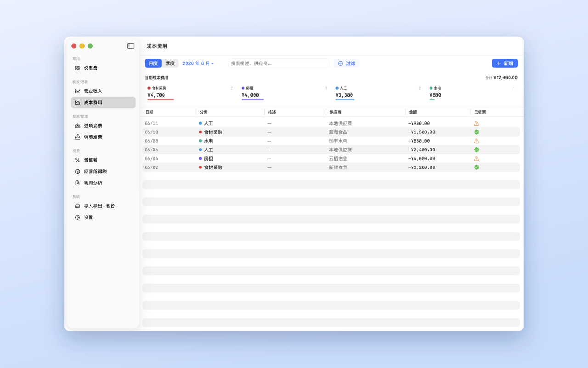Click the 利润分析 document icon
The height and width of the screenshot is (368, 588).
coord(78,183)
